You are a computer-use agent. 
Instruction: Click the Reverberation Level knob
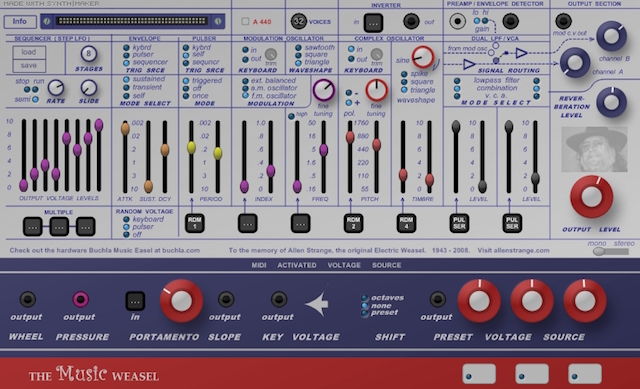pyautogui.click(x=611, y=102)
